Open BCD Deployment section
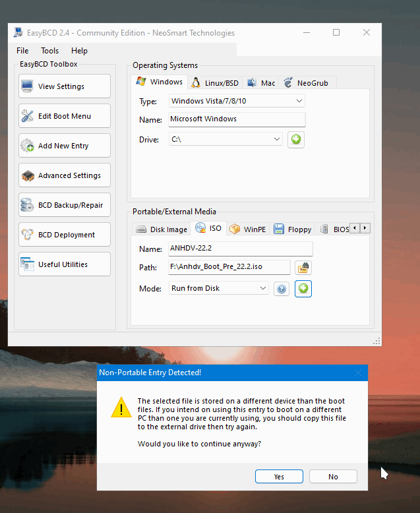 click(x=65, y=235)
